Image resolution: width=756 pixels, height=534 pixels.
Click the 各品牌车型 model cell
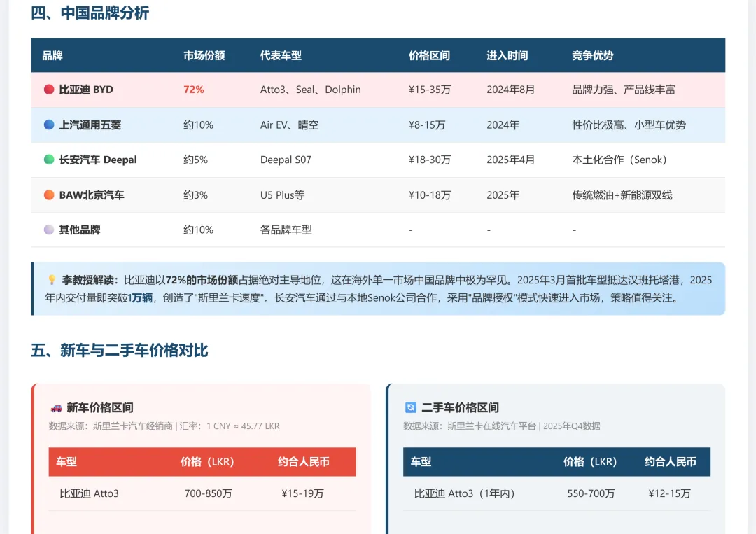click(286, 230)
